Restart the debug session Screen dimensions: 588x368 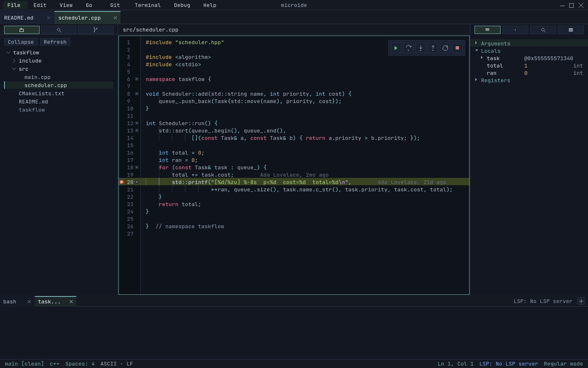(445, 48)
